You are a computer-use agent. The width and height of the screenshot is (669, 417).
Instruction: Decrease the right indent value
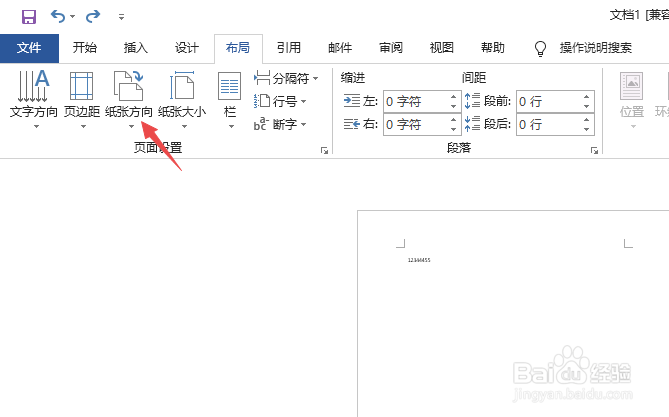coord(454,129)
